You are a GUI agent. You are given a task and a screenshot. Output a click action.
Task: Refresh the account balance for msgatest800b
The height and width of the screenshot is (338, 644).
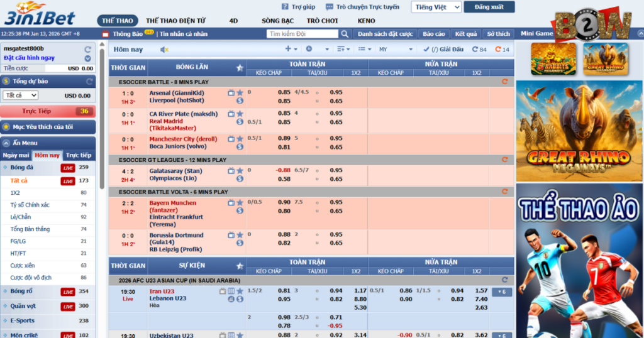87,49
